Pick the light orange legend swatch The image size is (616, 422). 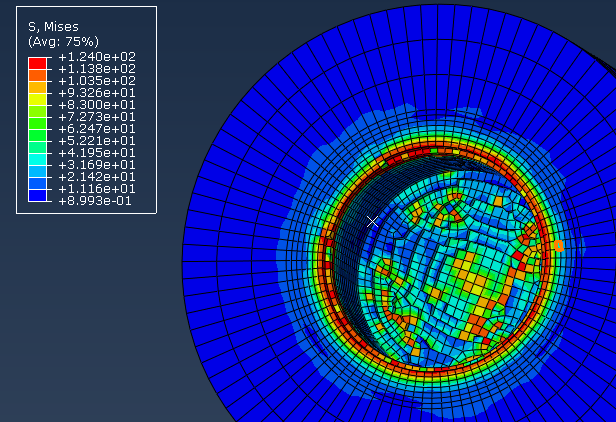[x=37, y=87]
